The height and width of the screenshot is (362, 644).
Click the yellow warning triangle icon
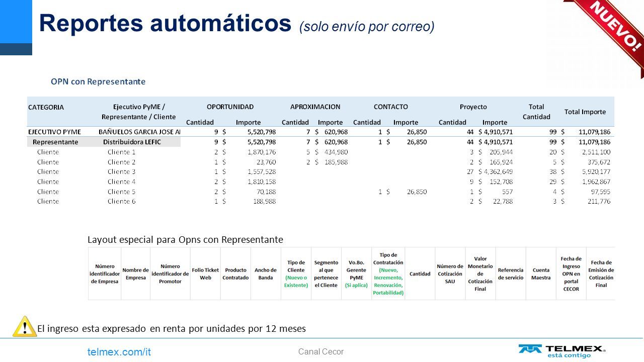(24, 327)
